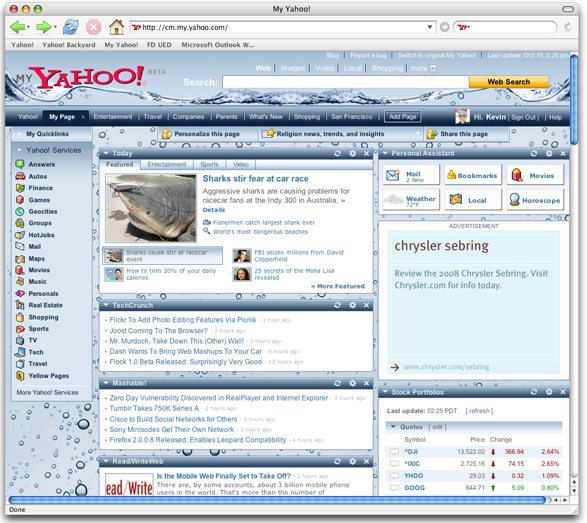Collapse the Today module triangle
The image size is (587, 523).
point(106,153)
